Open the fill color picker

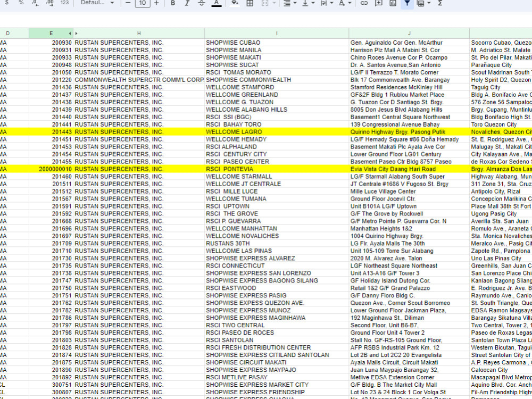[235, 3]
